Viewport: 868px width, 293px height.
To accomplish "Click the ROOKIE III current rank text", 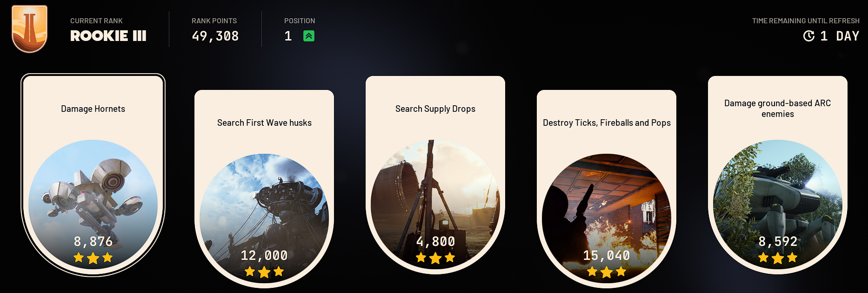I will (x=108, y=36).
